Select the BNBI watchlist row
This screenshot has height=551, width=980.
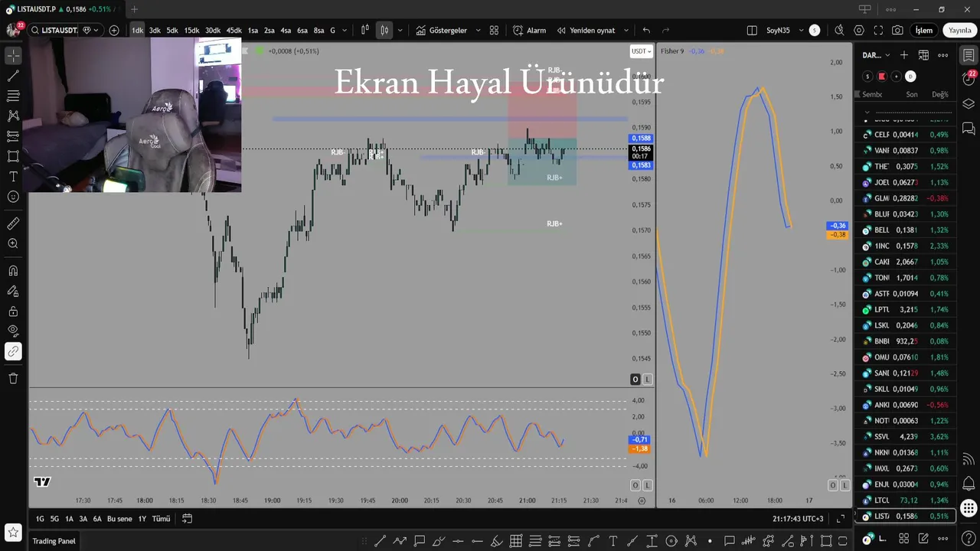pos(906,341)
